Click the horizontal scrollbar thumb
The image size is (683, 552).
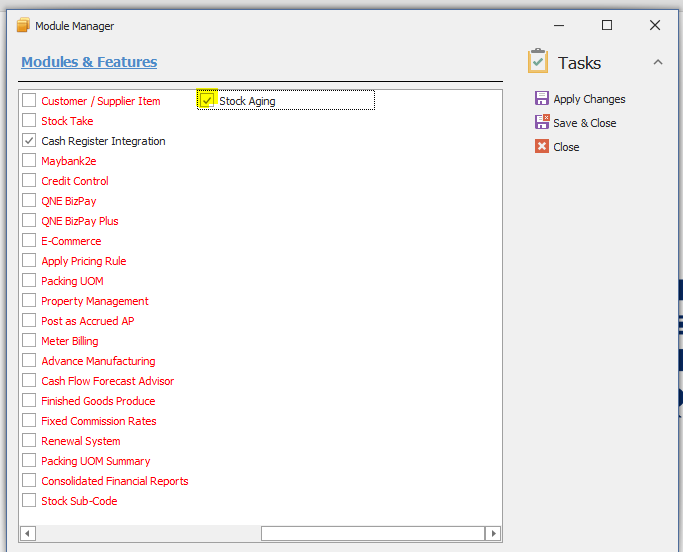(373, 533)
